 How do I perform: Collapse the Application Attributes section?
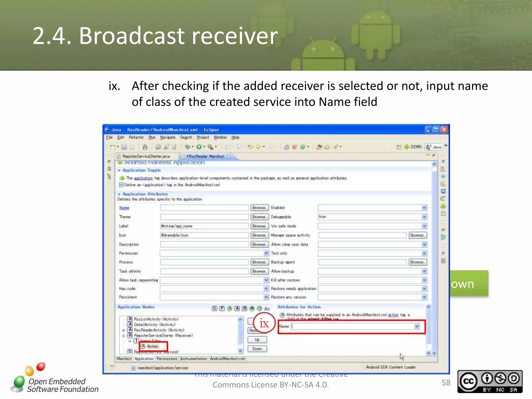119,194
